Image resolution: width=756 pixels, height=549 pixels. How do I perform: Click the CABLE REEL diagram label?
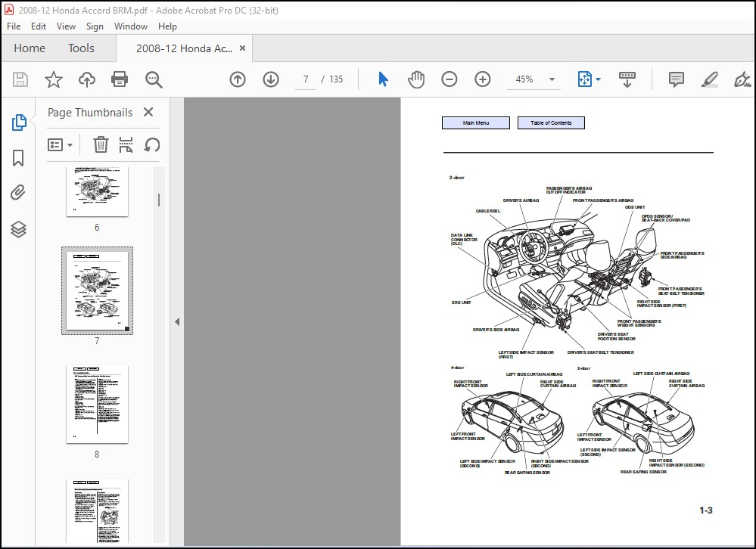[x=488, y=211]
